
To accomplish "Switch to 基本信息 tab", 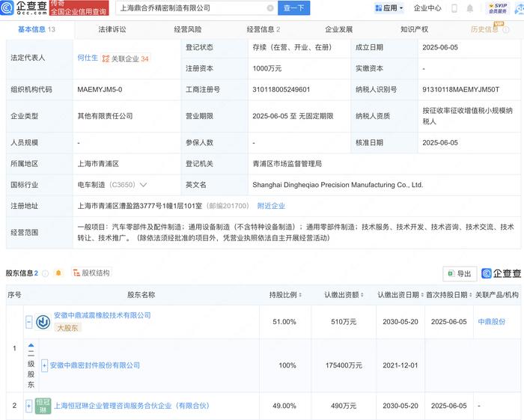I will [x=37, y=29].
